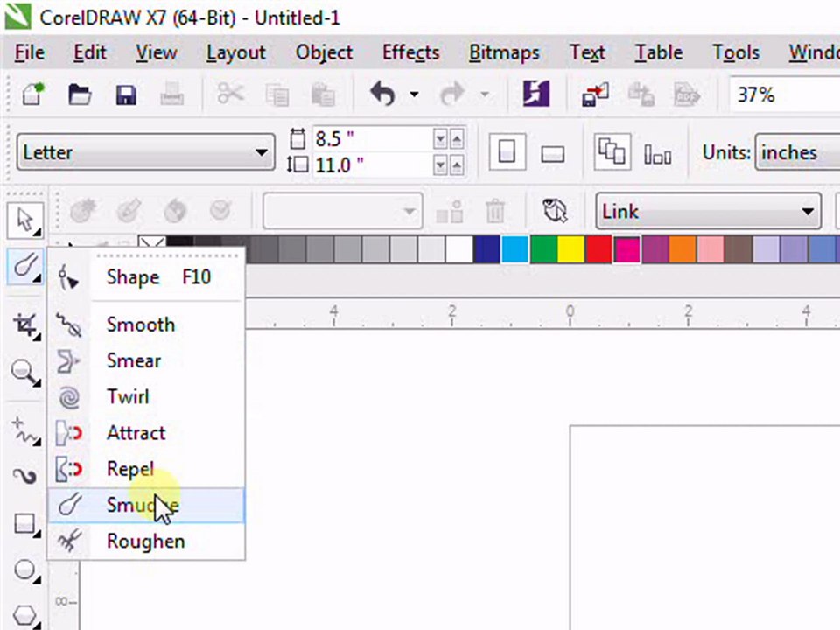The image size is (840, 630).
Task: Open the Bitmaps menu
Action: 504,52
